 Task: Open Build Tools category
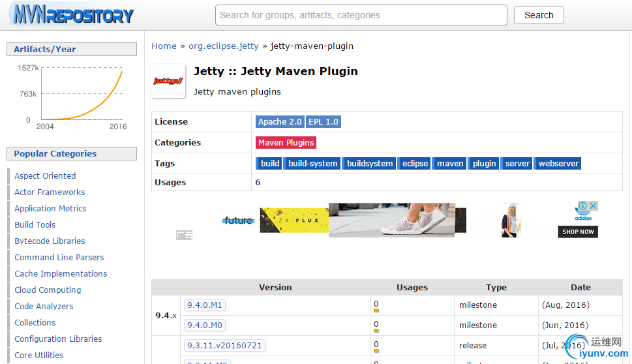tap(35, 225)
